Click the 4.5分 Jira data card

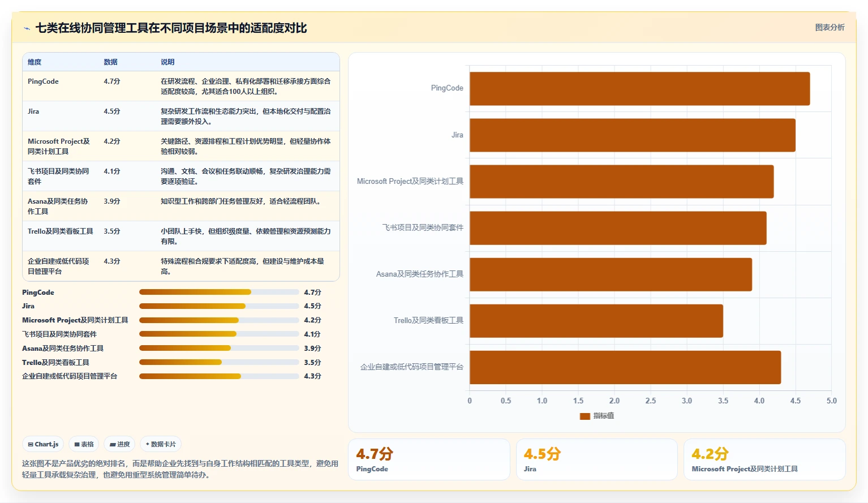(x=597, y=459)
